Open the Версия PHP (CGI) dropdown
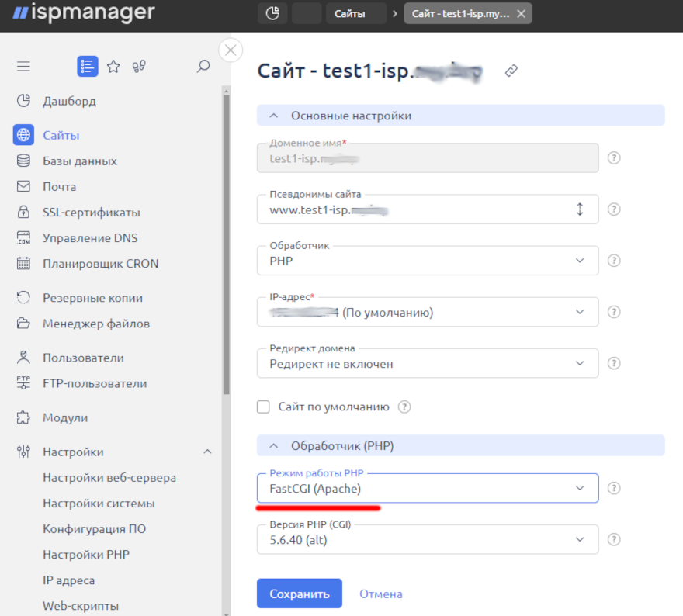Viewport: 683px width, 616px height. tap(427, 540)
